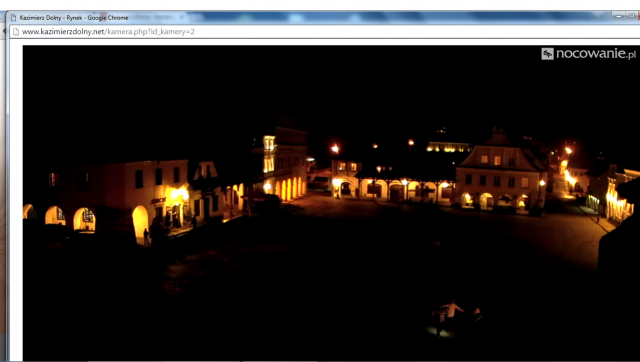The height and width of the screenshot is (362, 640).
Task: Select the kazimierzdolny.net URL in address bar
Action: (63, 31)
